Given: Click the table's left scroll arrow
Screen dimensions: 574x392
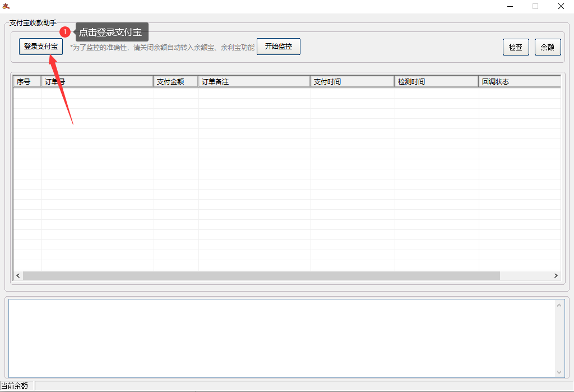Looking at the screenshot, I should [18, 275].
